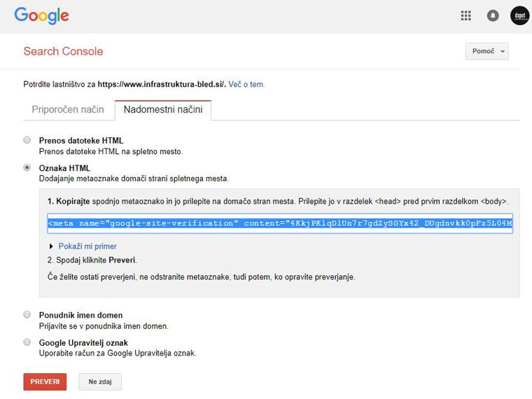Select the Google Upravitelj oznak radio button
The height and width of the screenshot is (399, 532).
(27, 342)
